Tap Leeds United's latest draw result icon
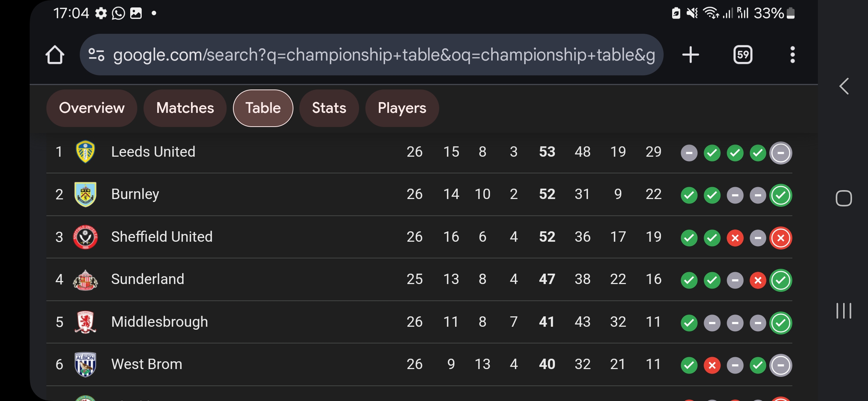The width and height of the screenshot is (868, 401). (781, 153)
